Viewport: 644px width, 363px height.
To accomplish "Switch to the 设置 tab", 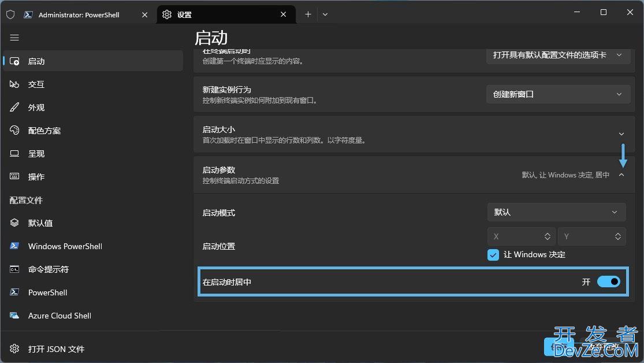I will [x=226, y=14].
